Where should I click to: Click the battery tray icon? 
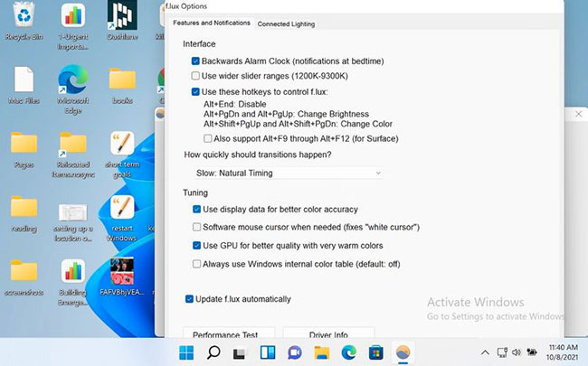pyautogui.click(x=532, y=352)
